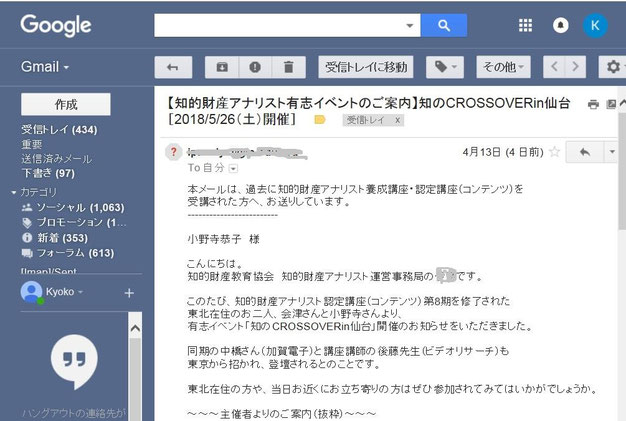Delete email with trash icon
626x421 pixels.
289,67
